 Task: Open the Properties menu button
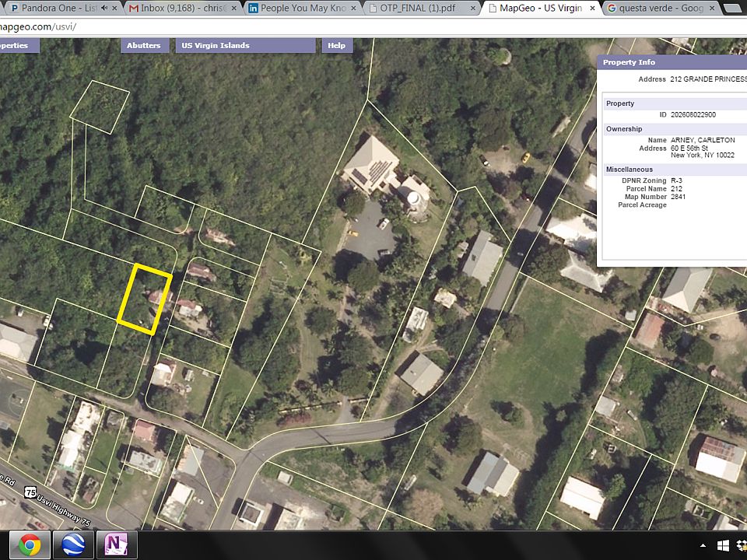coord(19,46)
